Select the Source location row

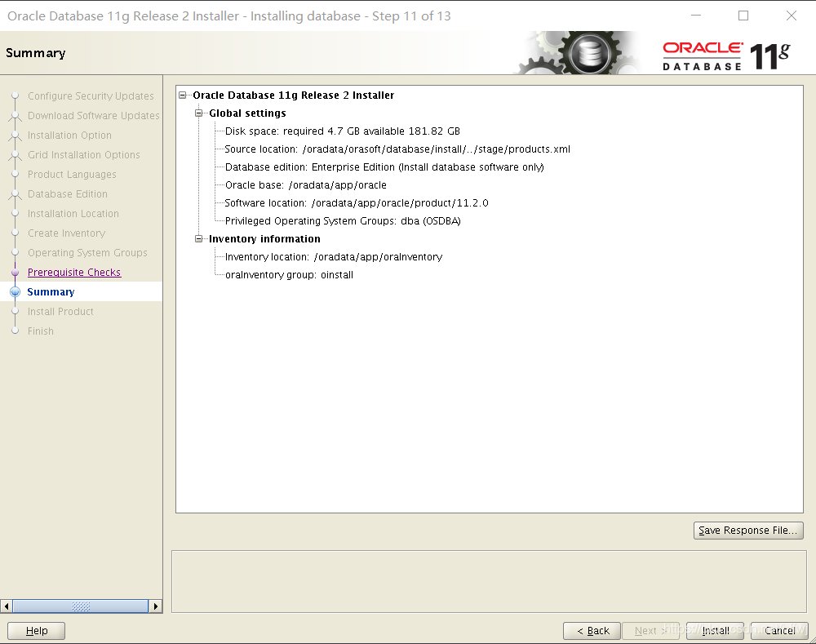pyautogui.click(x=397, y=149)
